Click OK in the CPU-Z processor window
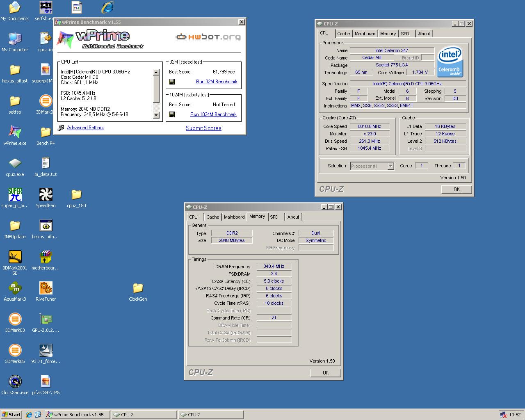Image resolution: width=525 pixels, height=420 pixels. pos(457,189)
